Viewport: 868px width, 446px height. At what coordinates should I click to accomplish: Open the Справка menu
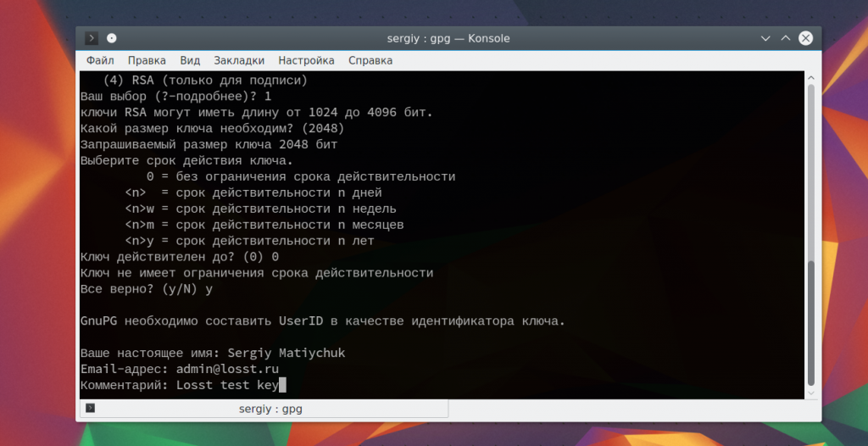pyautogui.click(x=370, y=60)
